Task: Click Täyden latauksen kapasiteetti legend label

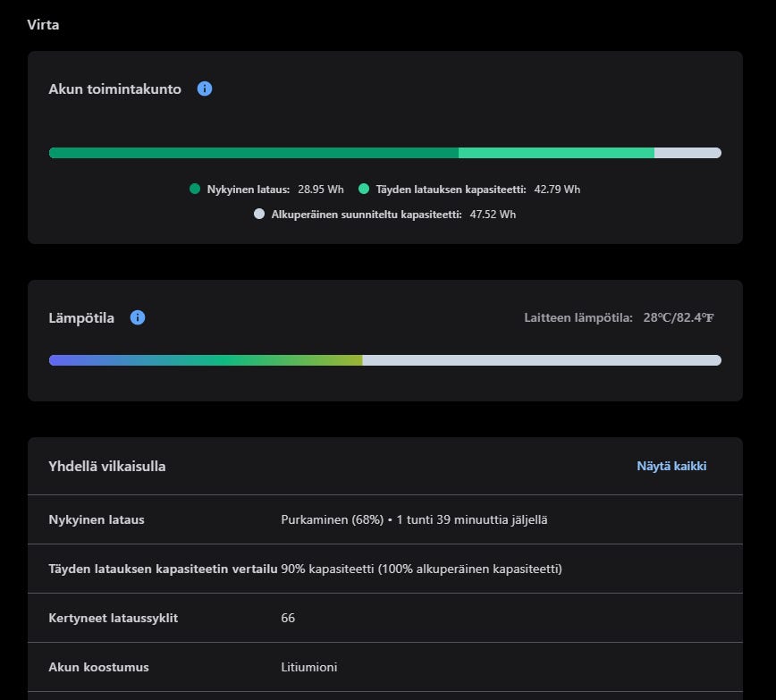Action: pyautogui.click(x=451, y=190)
